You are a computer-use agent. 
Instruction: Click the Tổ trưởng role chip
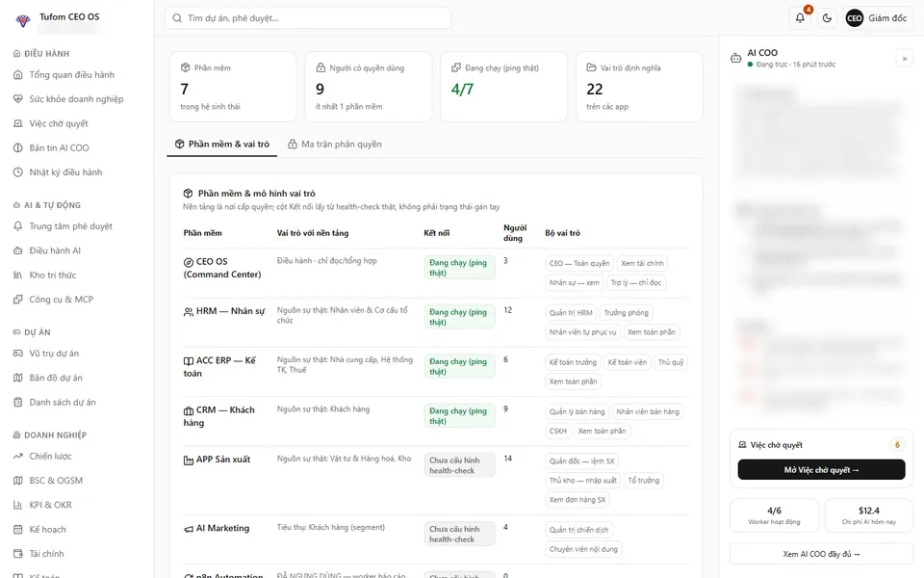tap(644, 481)
